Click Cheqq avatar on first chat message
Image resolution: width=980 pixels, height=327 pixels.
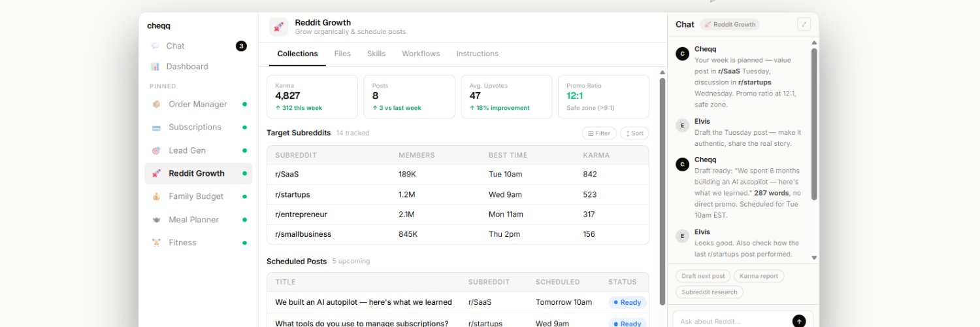tap(682, 54)
